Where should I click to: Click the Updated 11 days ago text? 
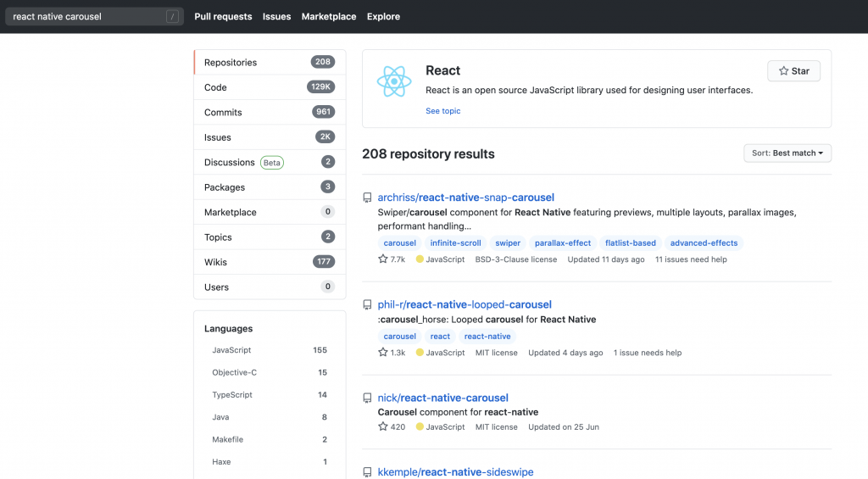point(605,259)
